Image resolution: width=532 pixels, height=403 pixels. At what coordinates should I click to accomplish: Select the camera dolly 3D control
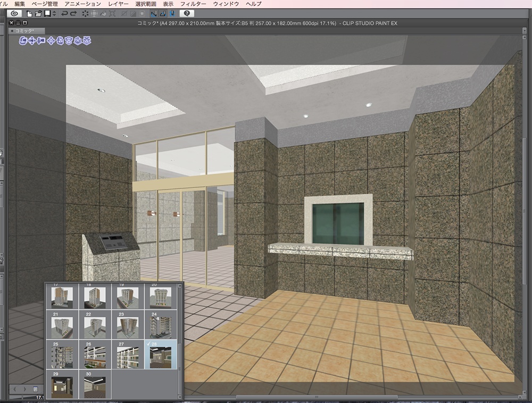[41, 41]
